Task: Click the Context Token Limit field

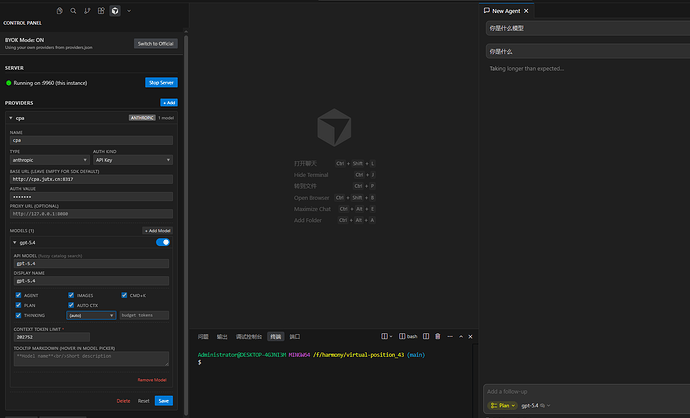Action: (x=52, y=337)
